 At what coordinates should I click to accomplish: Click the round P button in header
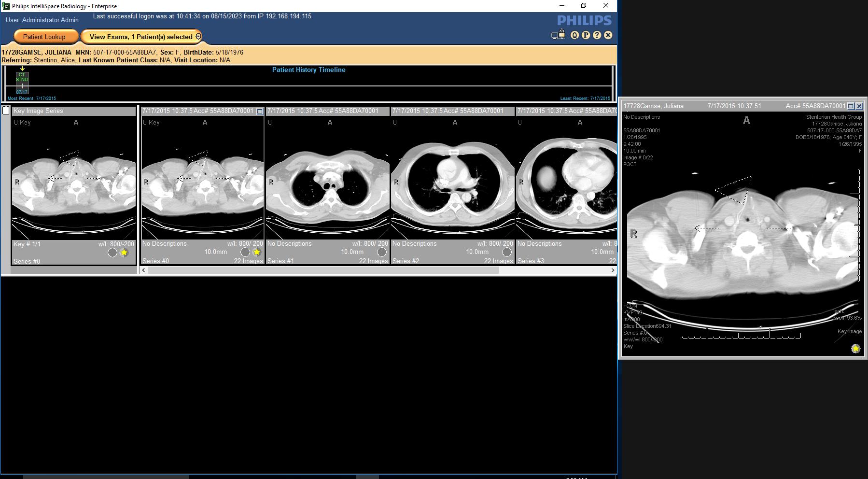586,35
